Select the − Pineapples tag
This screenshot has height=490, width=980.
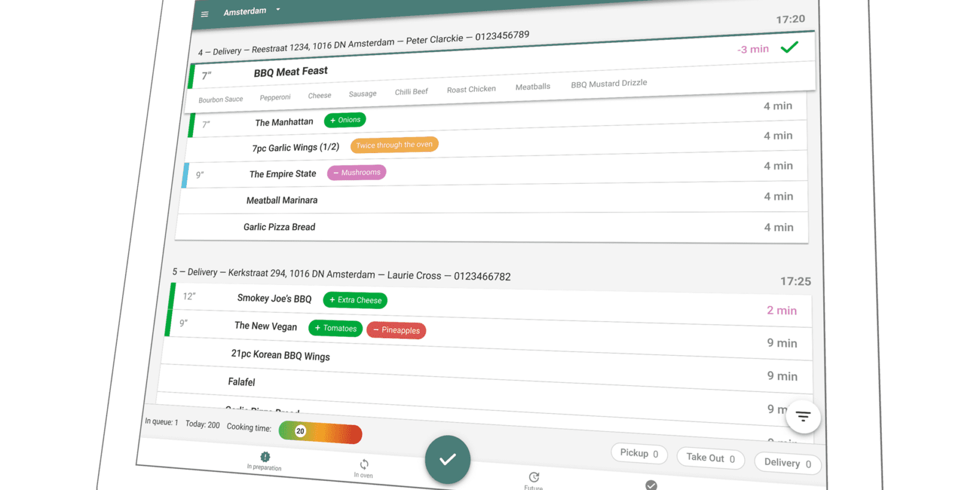pos(396,330)
